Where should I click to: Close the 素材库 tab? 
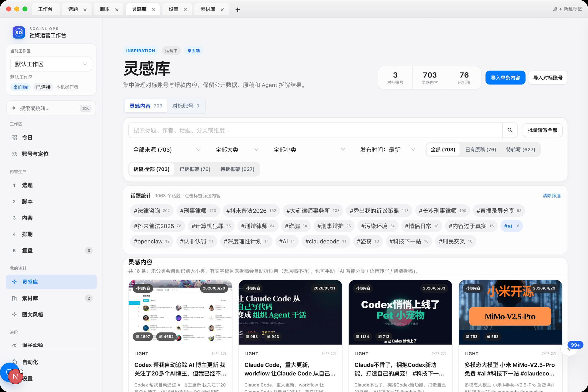pos(222,10)
